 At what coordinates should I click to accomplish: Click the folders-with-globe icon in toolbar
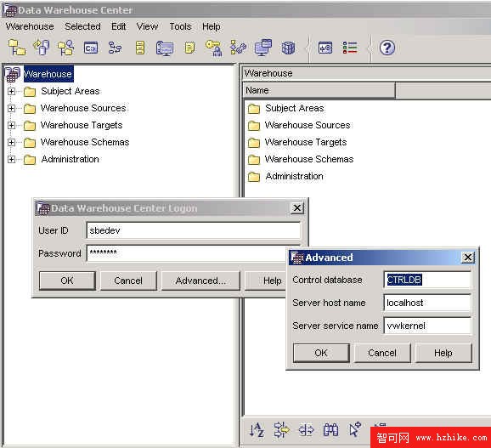pos(65,48)
